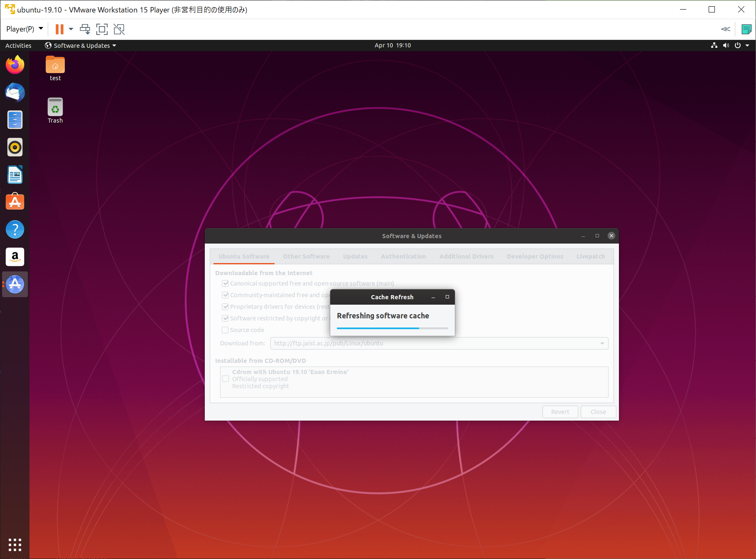
Task: Enable the Source code checkbox
Action: tap(225, 330)
